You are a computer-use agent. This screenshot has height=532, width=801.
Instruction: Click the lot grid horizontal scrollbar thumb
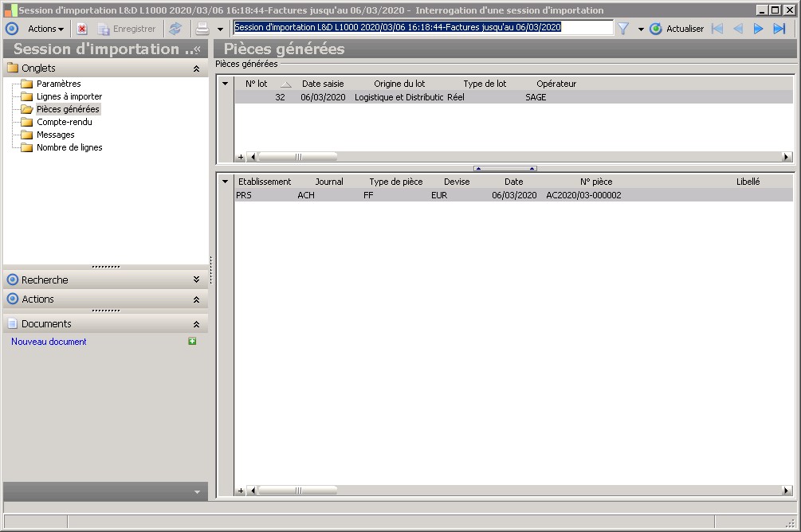click(298, 157)
